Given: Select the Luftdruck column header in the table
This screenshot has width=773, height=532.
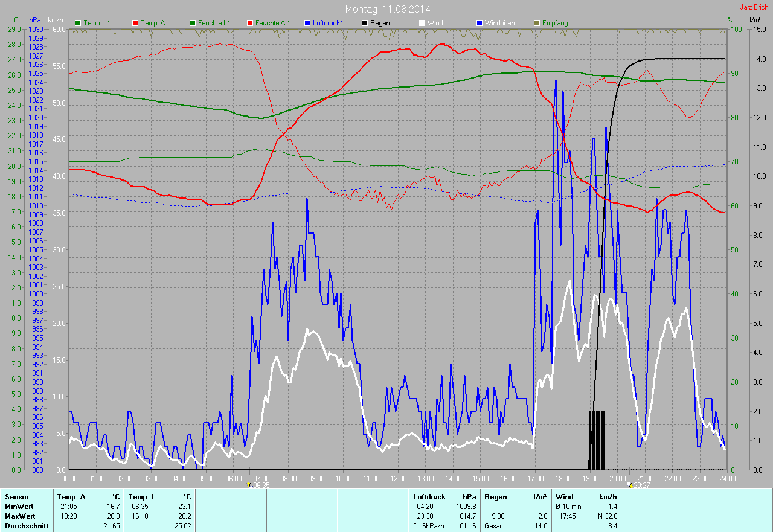Looking at the screenshot, I should click(x=428, y=496).
